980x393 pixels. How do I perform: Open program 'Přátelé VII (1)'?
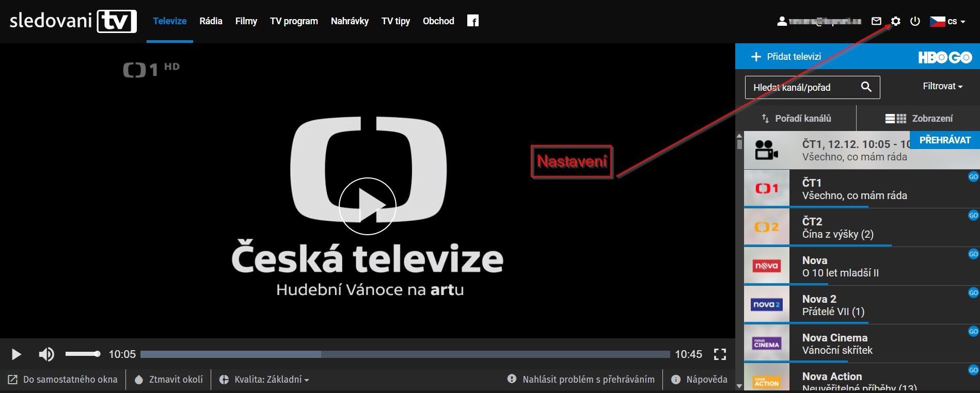(833, 312)
